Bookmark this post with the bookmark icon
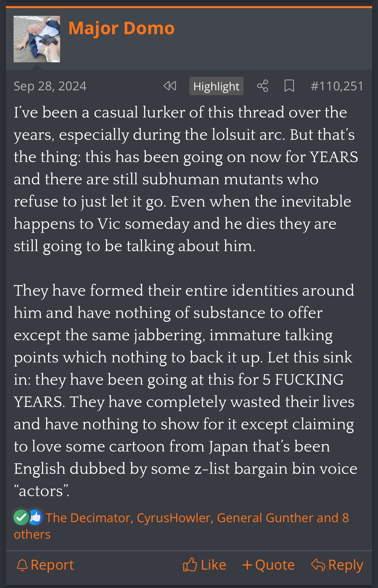This screenshot has width=378, height=588. pos(289,86)
